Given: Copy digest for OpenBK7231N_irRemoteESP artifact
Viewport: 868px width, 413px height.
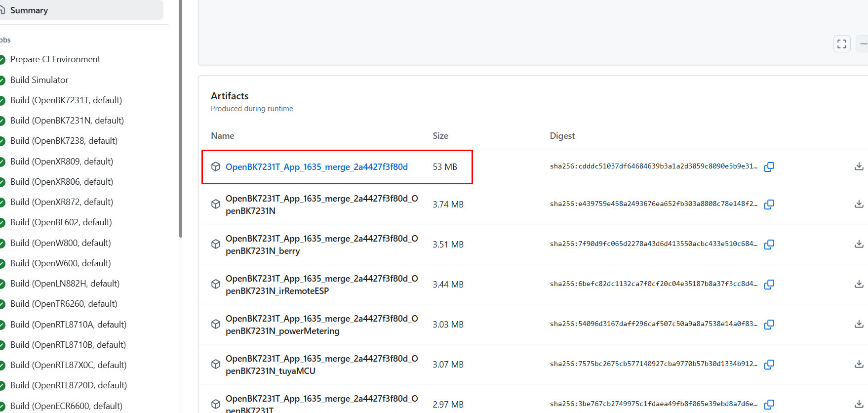Looking at the screenshot, I should tap(769, 285).
